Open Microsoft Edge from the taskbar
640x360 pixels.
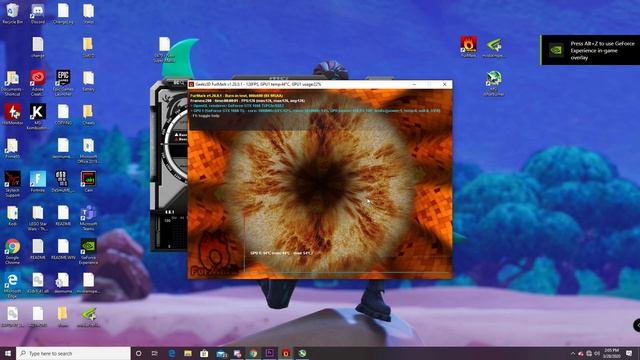click(171, 353)
